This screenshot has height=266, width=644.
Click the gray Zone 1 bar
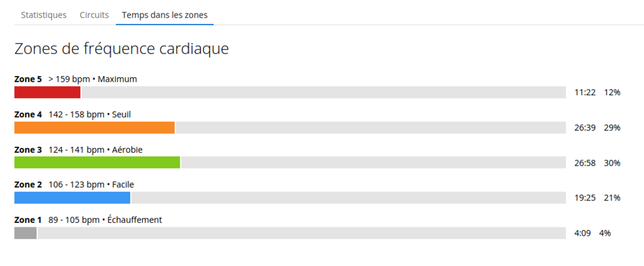tap(26, 233)
